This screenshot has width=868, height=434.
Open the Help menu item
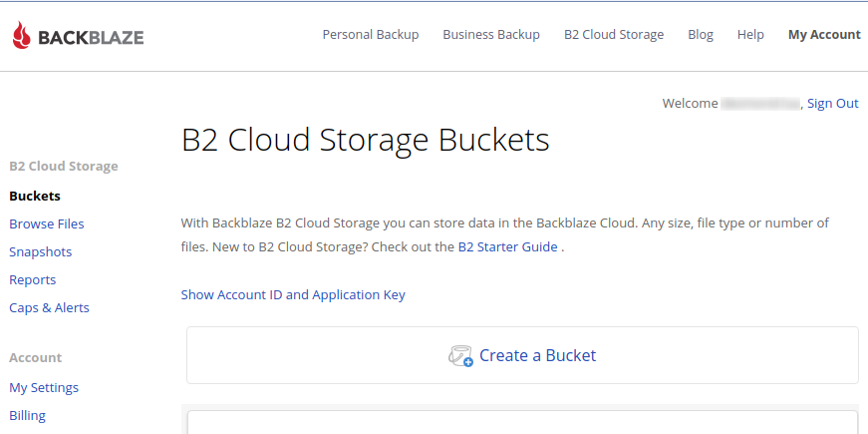[749, 34]
